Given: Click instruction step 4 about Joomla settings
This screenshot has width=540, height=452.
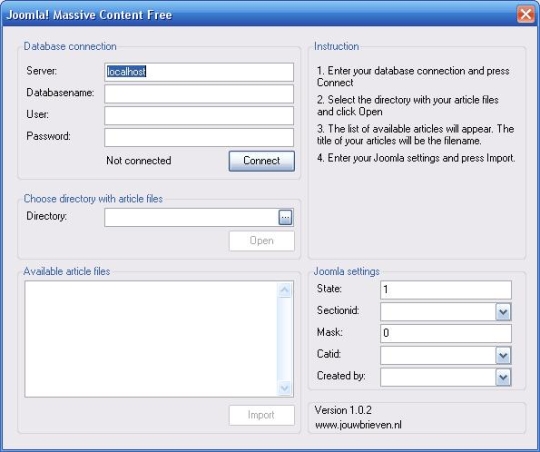Looking at the screenshot, I should 416,158.
